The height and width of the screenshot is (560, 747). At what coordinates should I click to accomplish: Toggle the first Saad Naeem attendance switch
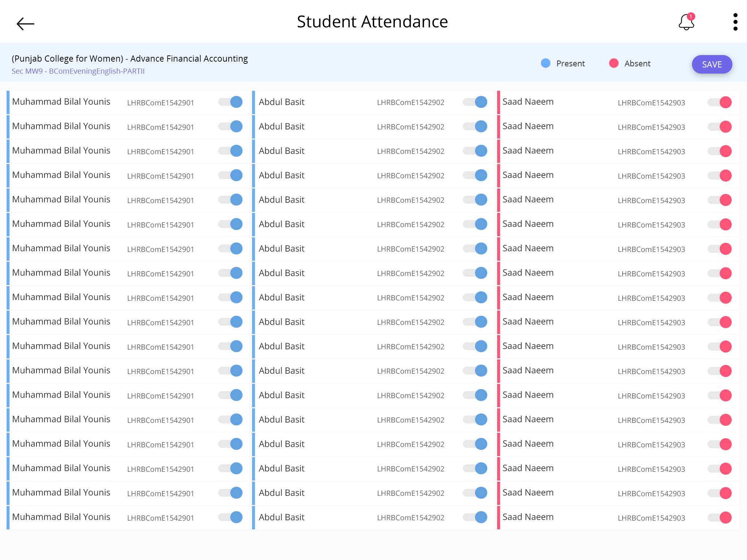pos(720,102)
